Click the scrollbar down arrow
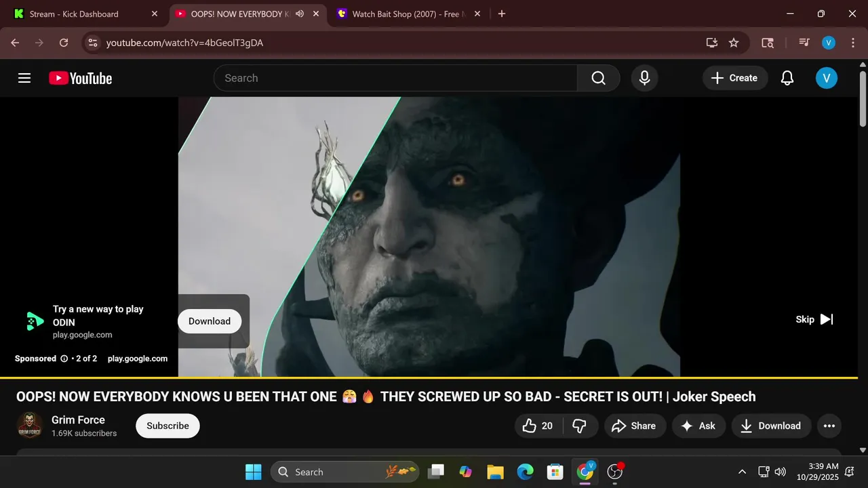Viewport: 868px width, 488px height. click(863, 449)
